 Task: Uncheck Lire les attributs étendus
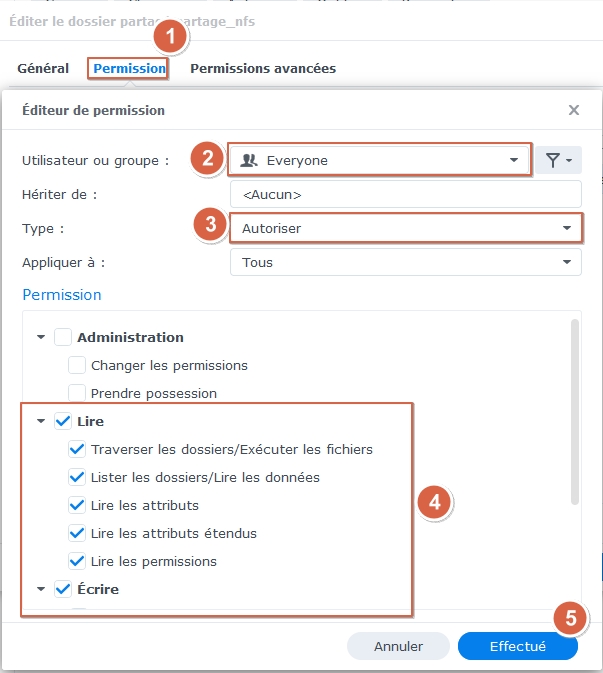coord(77,534)
